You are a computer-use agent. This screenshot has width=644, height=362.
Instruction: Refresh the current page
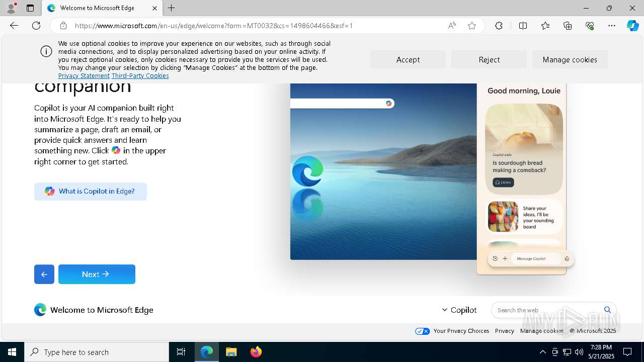(36, 26)
